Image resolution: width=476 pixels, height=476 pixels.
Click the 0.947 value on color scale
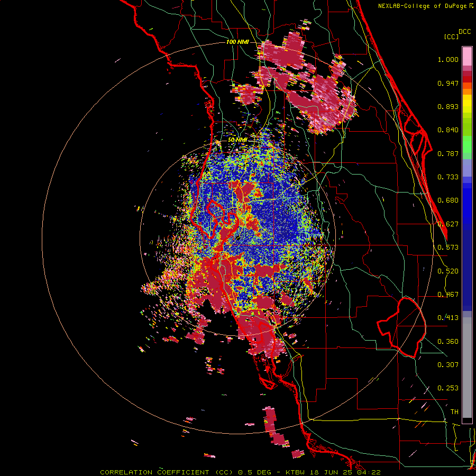click(x=448, y=83)
